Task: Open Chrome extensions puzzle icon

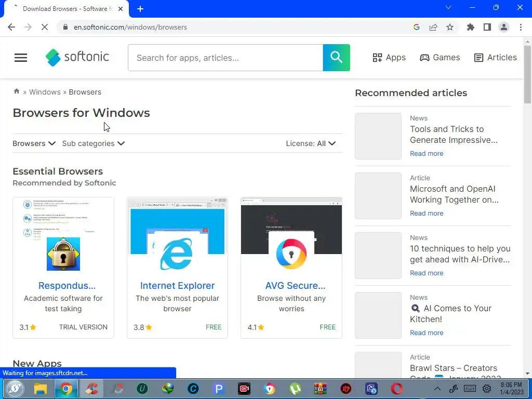Action: point(470,27)
